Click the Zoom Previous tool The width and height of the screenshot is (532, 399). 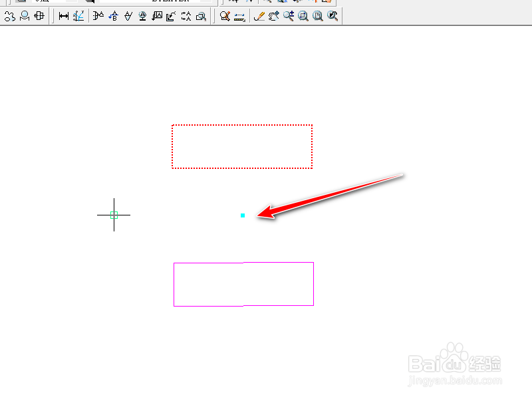tap(332, 16)
